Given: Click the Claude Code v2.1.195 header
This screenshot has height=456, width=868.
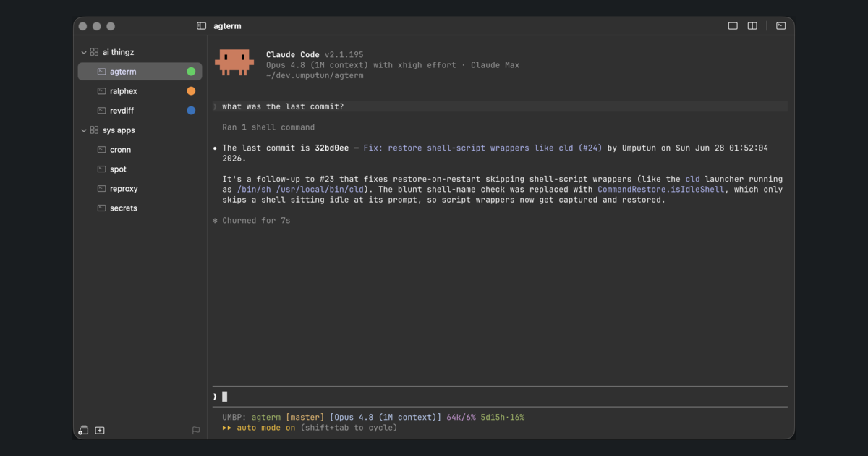Looking at the screenshot, I should click(x=315, y=55).
